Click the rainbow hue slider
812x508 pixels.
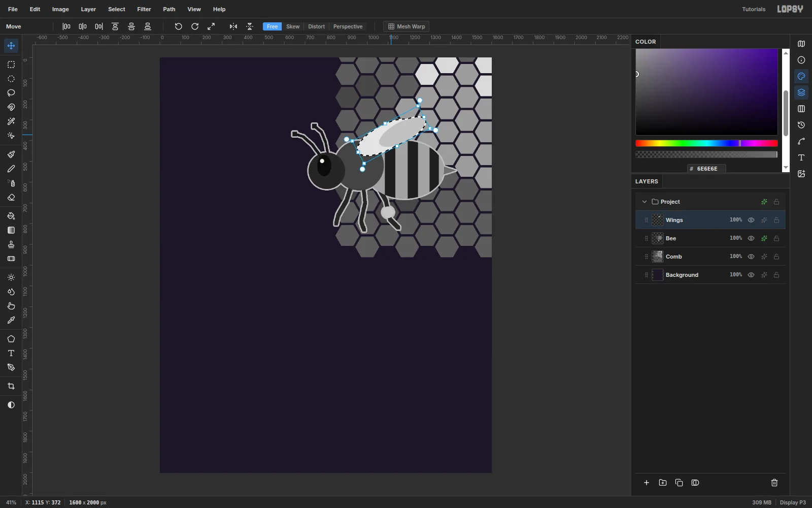click(706, 143)
